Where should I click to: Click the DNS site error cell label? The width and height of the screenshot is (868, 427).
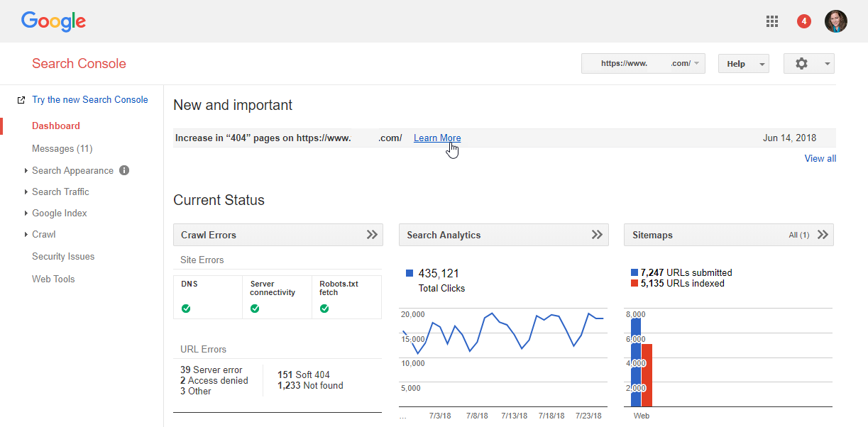pyautogui.click(x=189, y=284)
